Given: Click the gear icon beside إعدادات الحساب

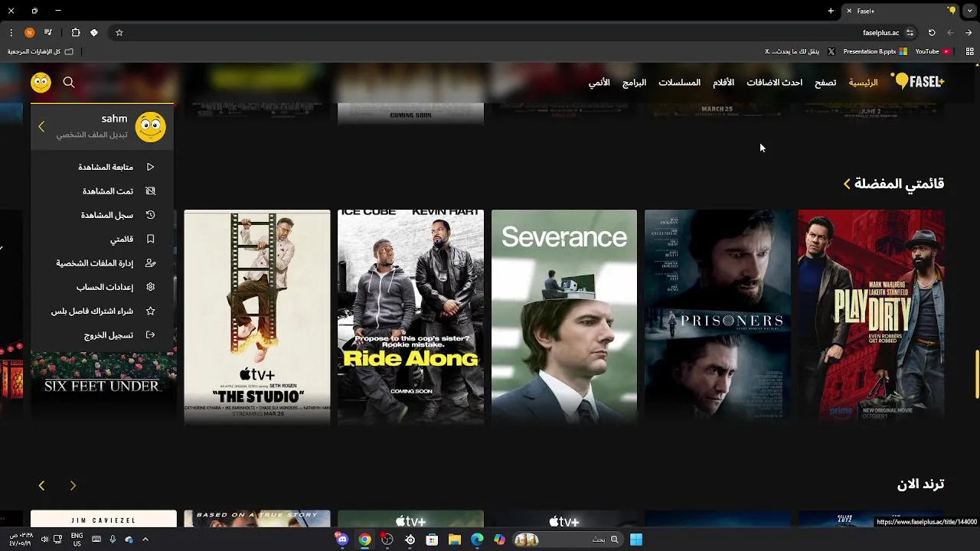Looking at the screenshot, I should tap(150, 287).
